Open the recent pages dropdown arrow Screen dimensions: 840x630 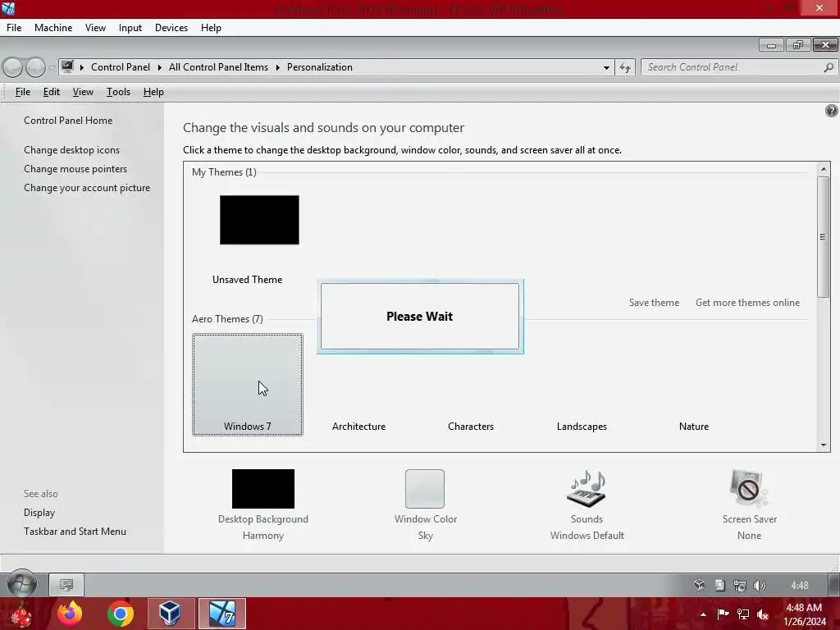[52, 68]
